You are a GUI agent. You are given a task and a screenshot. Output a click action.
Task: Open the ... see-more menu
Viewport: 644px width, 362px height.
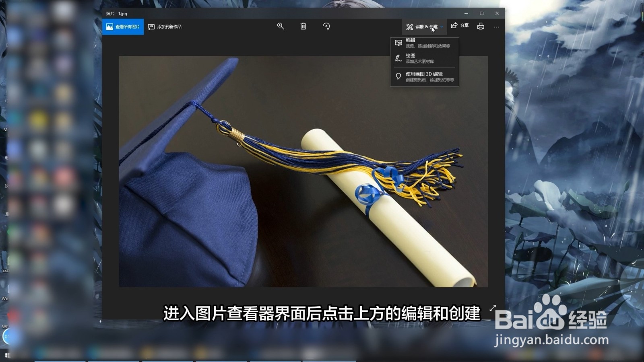[x=497, y=26]
